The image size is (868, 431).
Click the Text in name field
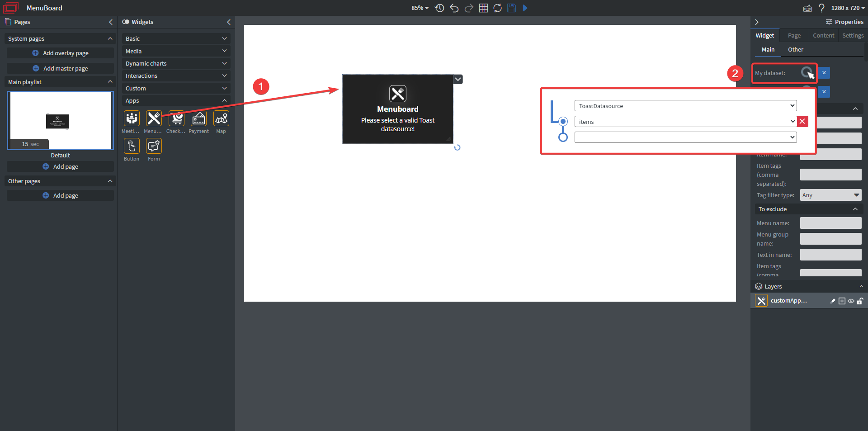pos(830,255)
